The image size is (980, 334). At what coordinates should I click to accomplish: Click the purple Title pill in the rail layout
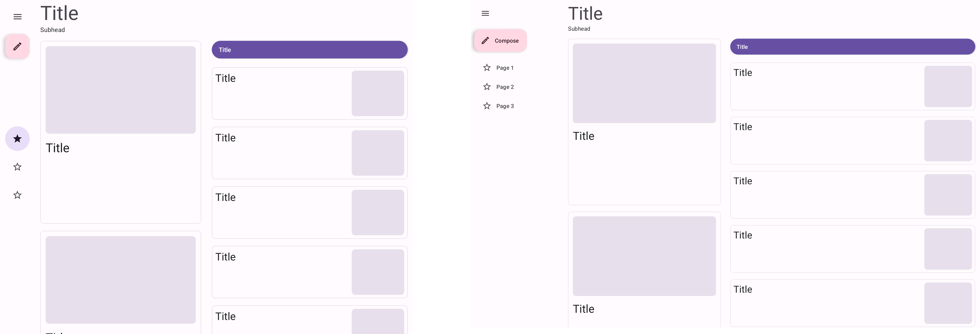tap(309, 50)
